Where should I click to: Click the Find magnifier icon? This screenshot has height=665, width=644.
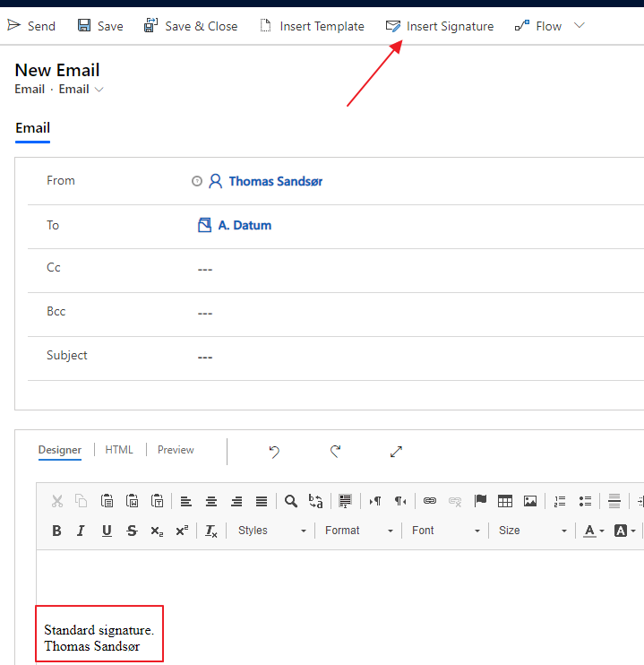pyautogui.click(x=291, y=501)
